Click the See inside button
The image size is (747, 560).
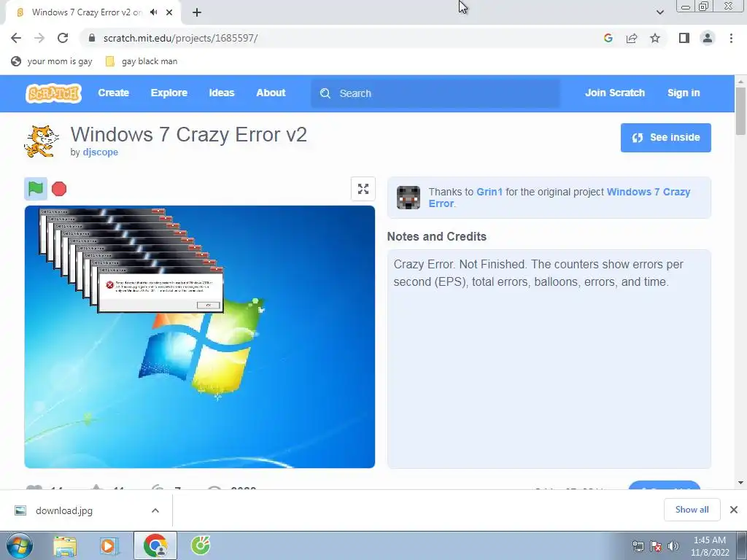[665, 138]
